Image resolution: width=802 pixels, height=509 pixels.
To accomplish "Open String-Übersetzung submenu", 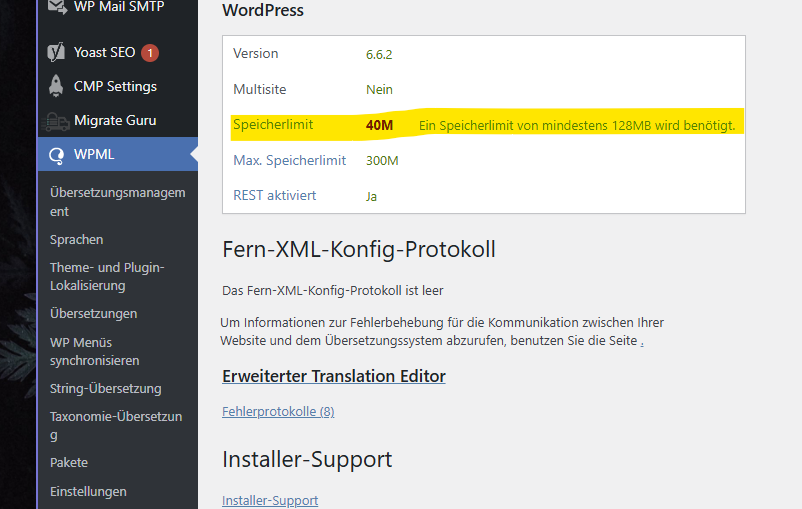I will pyautogui.click(x=105, y=388).
